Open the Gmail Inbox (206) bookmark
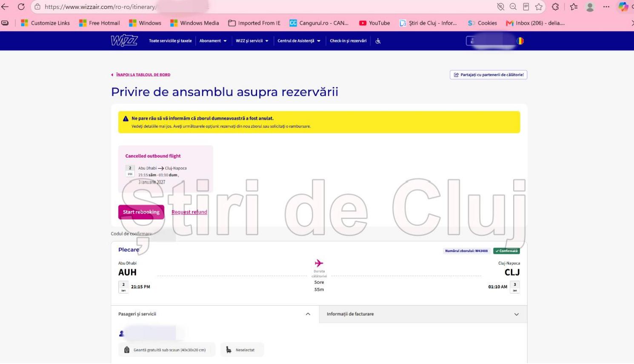The height and width of the screenshot is (364, 634). [x=535, y=23]
